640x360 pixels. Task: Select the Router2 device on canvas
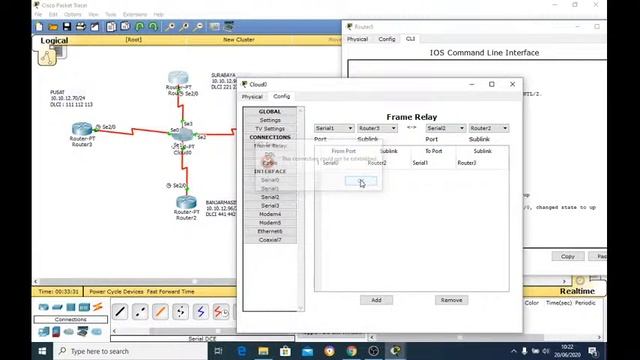coord(187,202)
